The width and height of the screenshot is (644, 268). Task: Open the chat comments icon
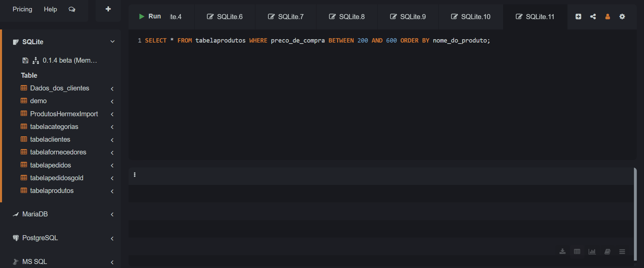(x=72, y=9)
